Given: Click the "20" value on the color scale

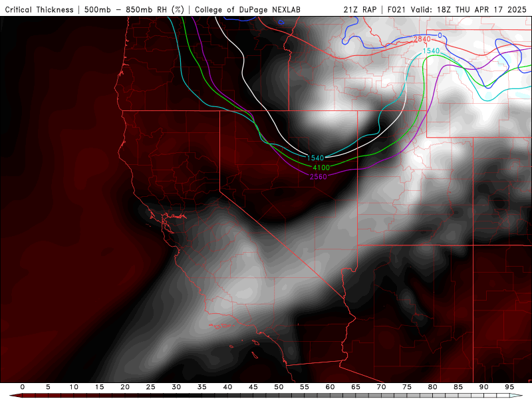Looking at the screenshot, I should pyautogui.click(x=125, y=387).
